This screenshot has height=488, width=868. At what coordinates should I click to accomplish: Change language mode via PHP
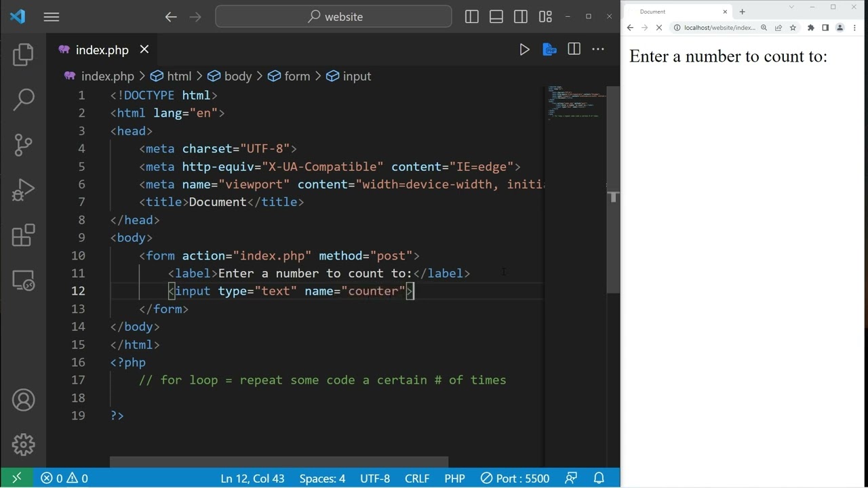pos(454,479)
